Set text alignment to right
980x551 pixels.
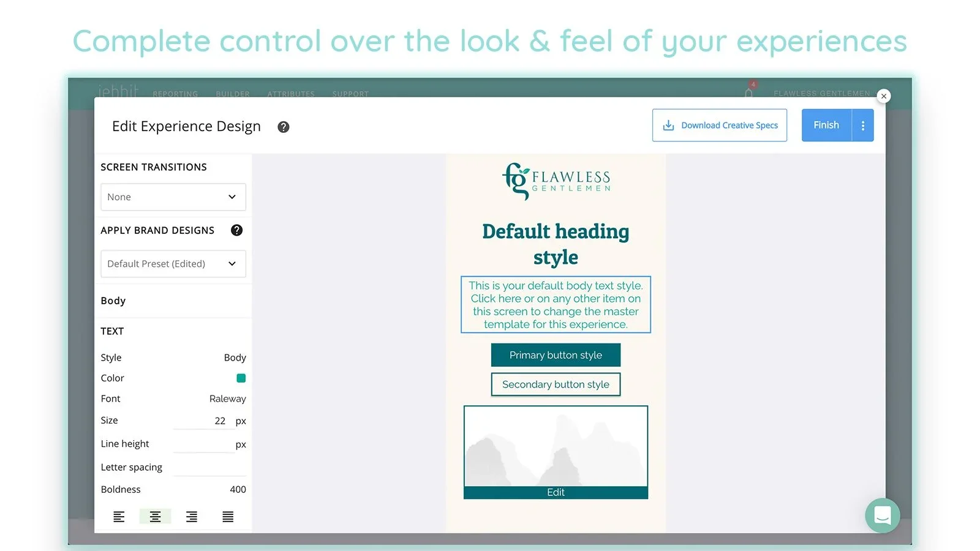click(192, 517)
